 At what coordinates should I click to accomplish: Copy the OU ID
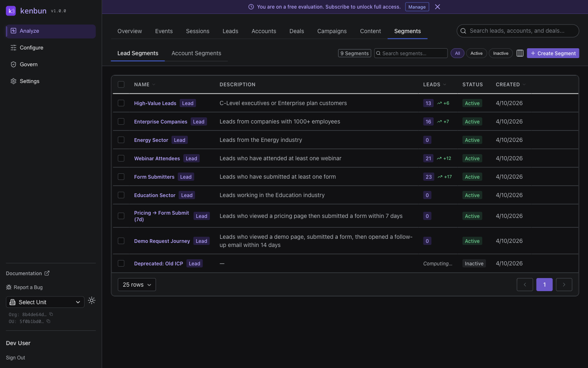click(48, 321)
